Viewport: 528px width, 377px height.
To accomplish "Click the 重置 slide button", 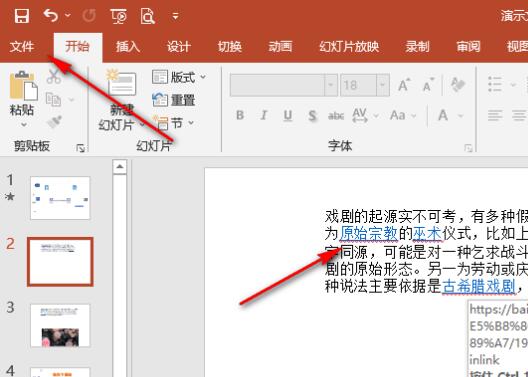I will point(174,100).
